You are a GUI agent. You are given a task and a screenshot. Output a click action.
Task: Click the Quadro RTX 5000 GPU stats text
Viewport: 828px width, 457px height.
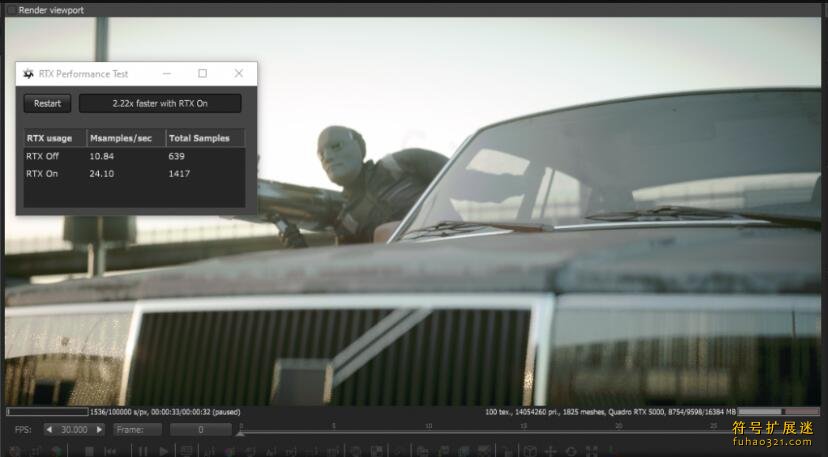[610, 412]
